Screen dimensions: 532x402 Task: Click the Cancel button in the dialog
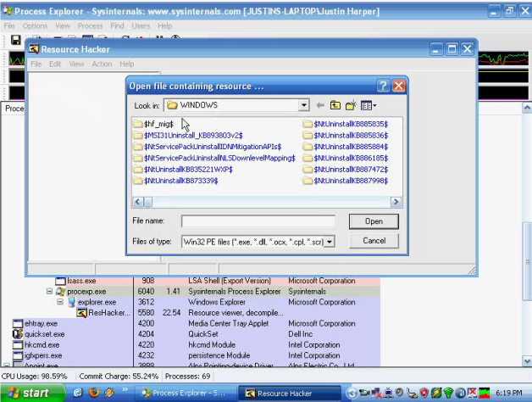374,241
